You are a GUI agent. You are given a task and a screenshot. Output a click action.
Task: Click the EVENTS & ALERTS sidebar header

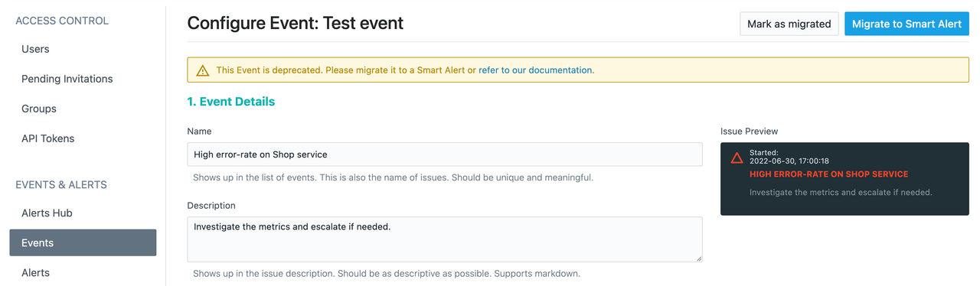[61, 184]
